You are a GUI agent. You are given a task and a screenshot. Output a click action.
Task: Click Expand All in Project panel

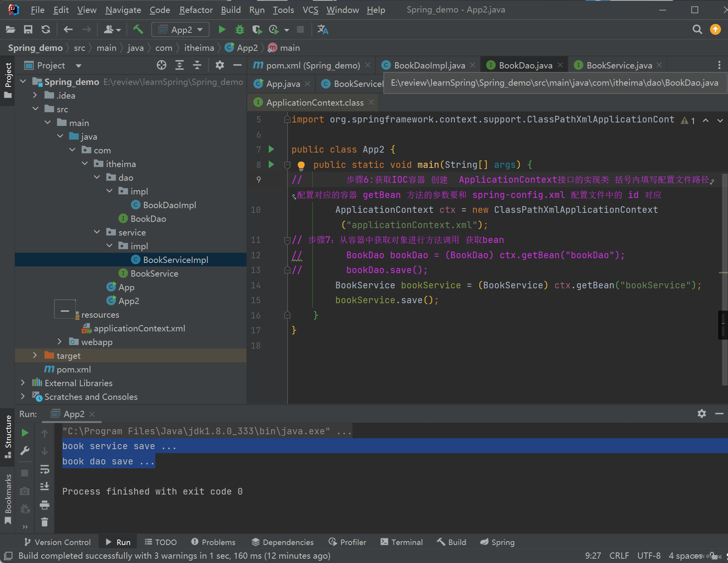coord(180,65)
